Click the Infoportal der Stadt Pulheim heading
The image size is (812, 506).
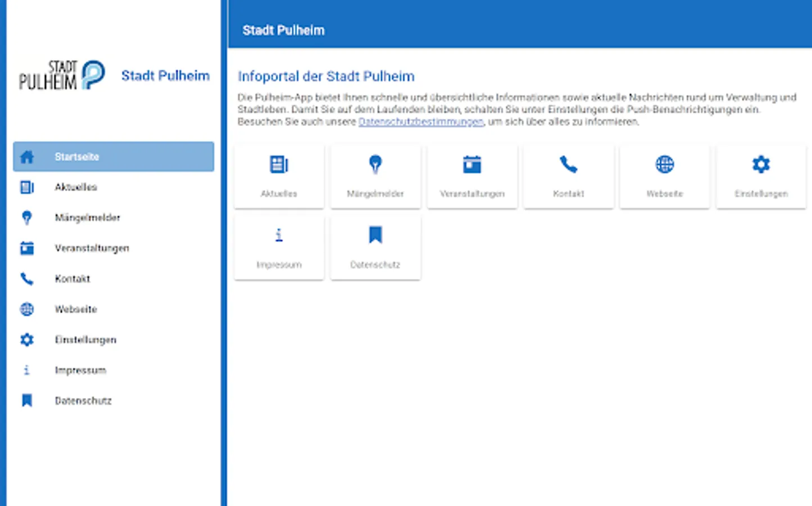(x=326, y=76)
